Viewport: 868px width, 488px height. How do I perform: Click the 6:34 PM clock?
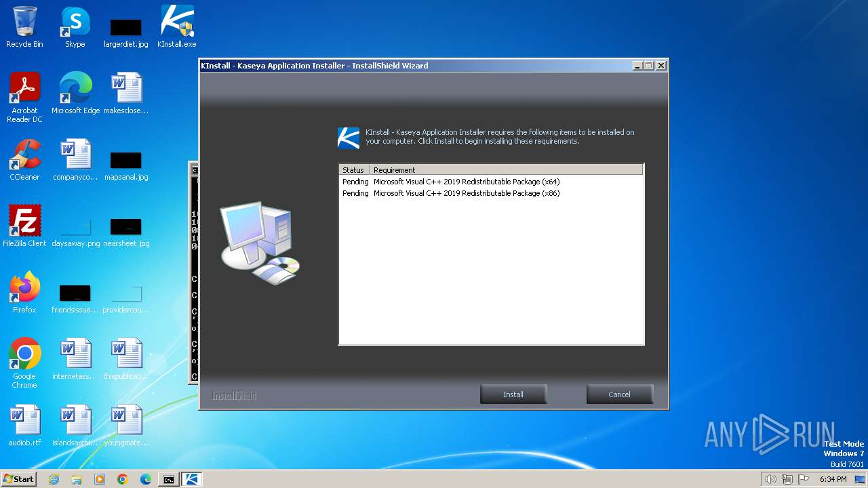(x=833, y=479)
